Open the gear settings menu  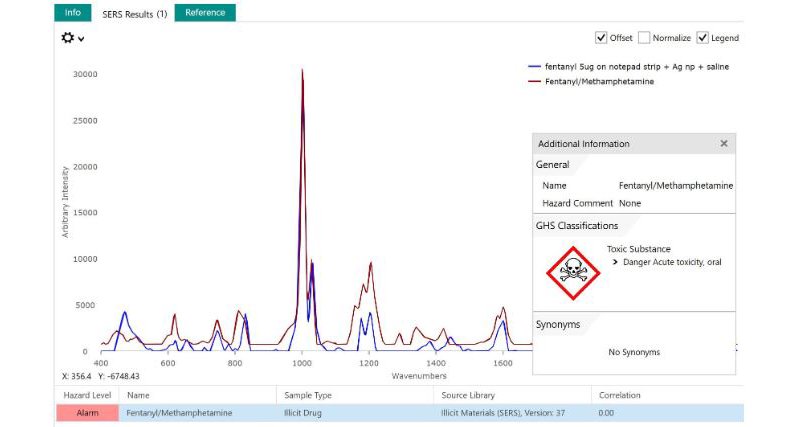coord(67,38)
